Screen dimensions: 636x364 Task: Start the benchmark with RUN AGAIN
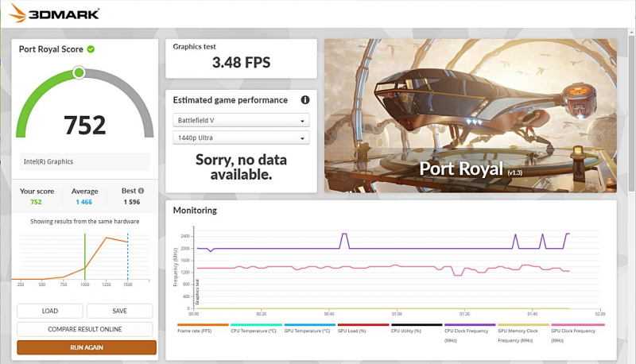coord(86,347)
